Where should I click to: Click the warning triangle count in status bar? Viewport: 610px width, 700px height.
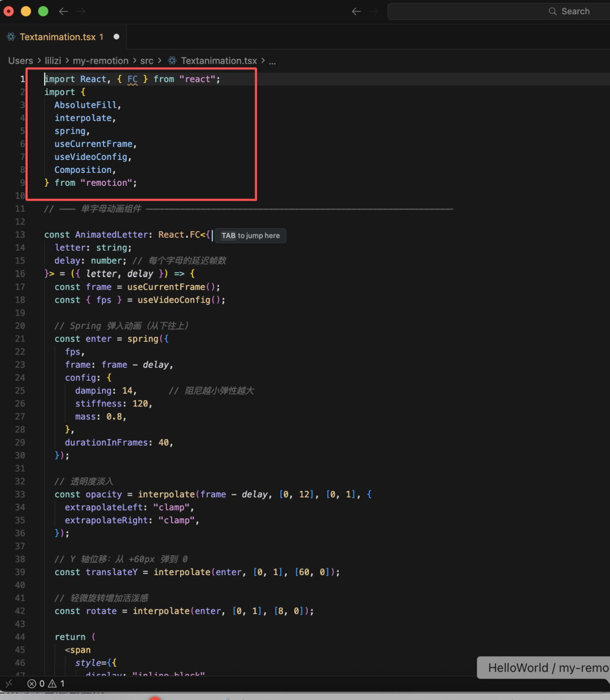click(55, 684)
